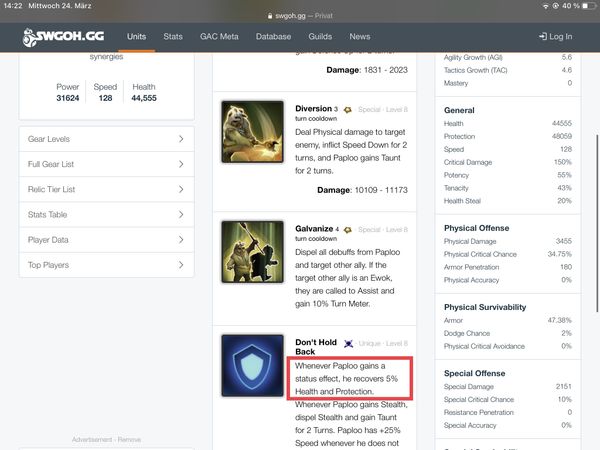Click the Potency stat row
Viewport: 600px width, 450px height.
point(508,175)
